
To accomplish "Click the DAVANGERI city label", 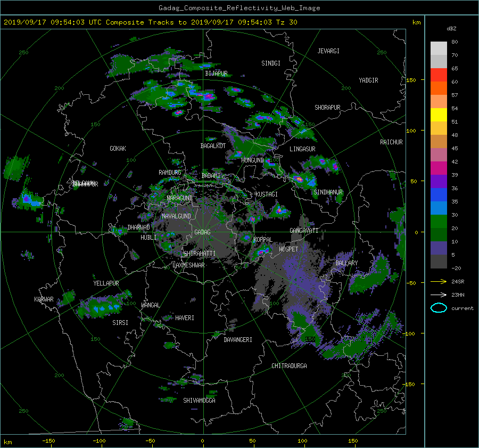I will pyautogui.click(x=238, y=340).
